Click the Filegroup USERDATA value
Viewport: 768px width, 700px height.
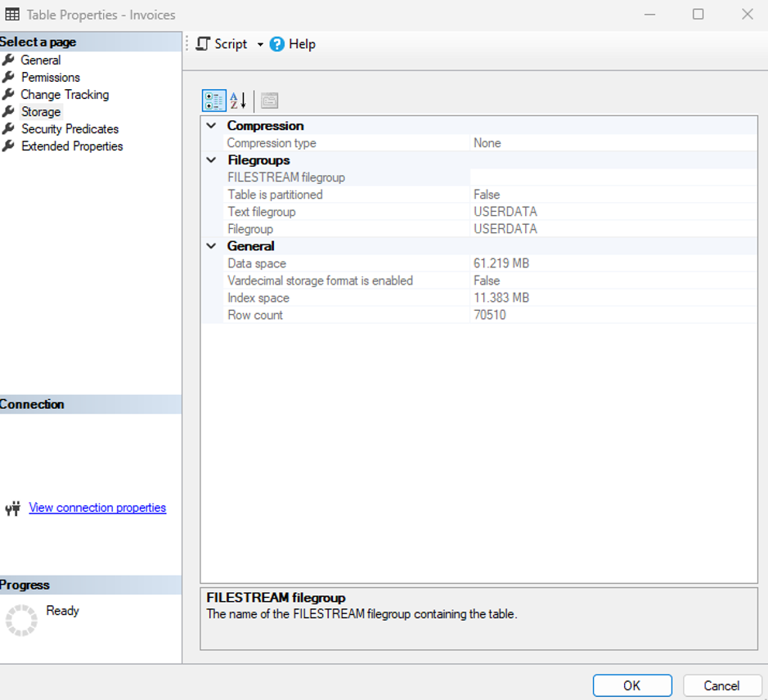point(505,229)
